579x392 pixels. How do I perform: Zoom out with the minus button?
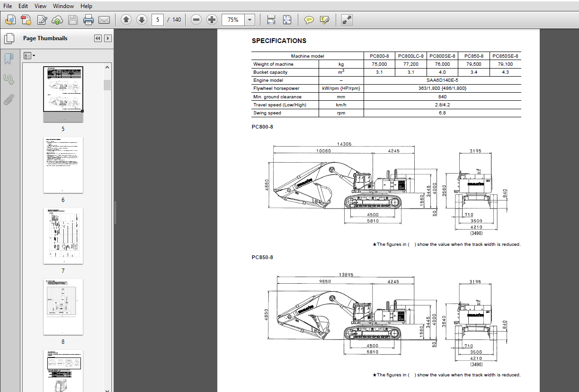point(196,20)
